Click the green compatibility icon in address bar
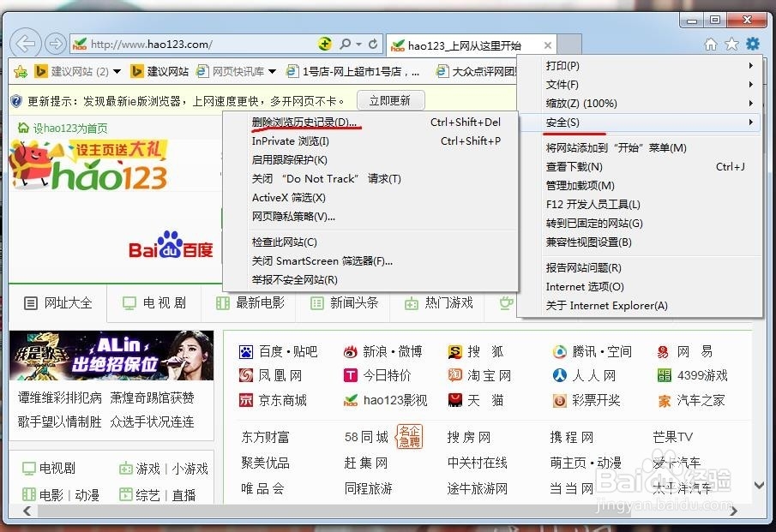This screenshot has width=776, height=532. tap(325, 44)
